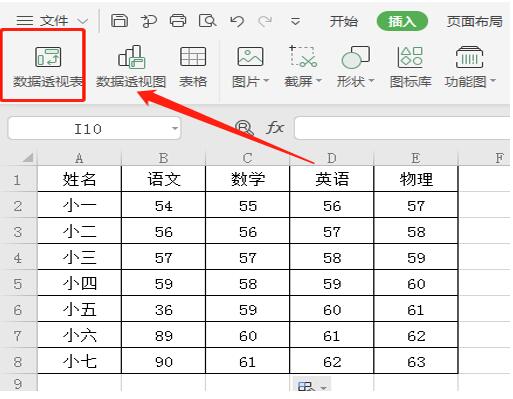
Task: Open the 形状 shapes gallery
Action: (355, 67)
